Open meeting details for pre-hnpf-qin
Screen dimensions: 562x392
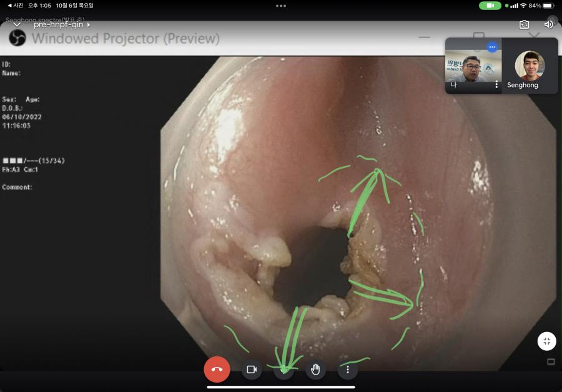click(61, 24)
